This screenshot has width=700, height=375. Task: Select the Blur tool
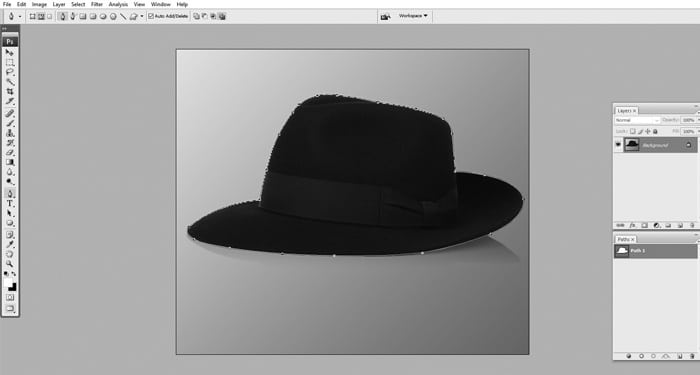click(9, 172)
